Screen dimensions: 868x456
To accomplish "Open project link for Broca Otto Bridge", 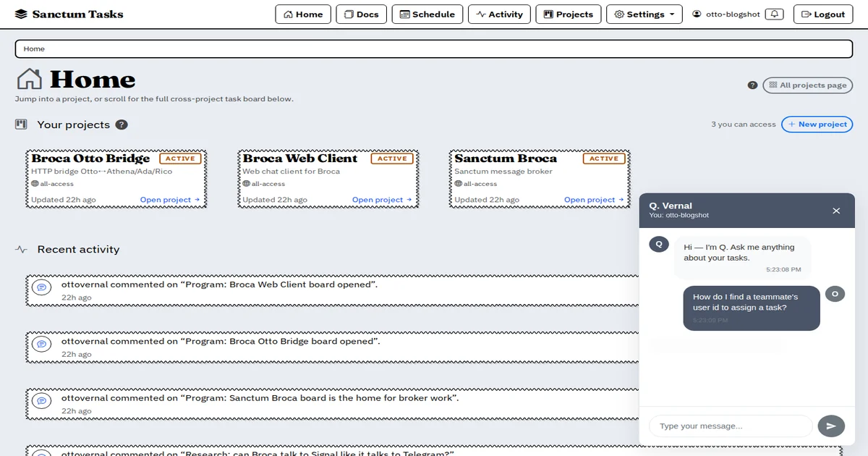I will [x=170, y=200].
